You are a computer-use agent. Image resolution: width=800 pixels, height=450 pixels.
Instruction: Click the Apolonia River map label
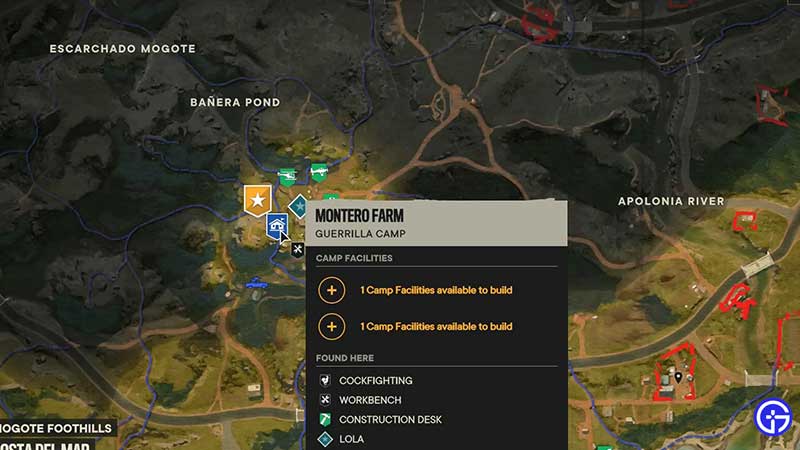(x=671, y=202)
